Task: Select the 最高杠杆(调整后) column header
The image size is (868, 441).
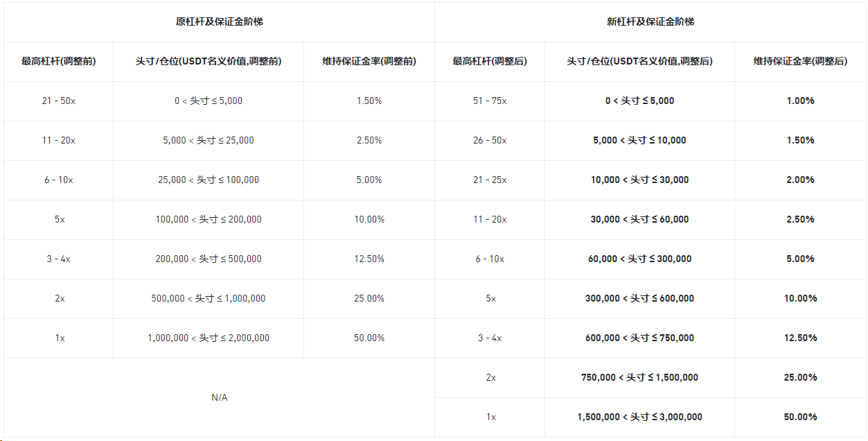Action: (489, 61)
